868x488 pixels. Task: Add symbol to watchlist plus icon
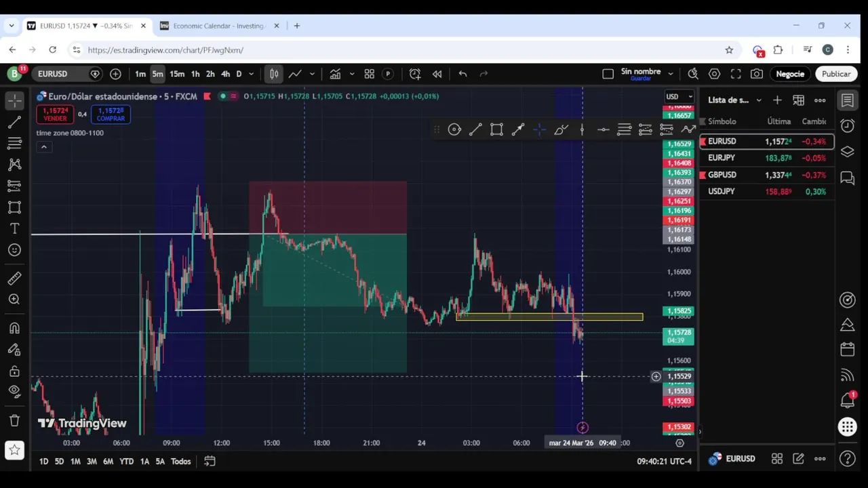777,100
